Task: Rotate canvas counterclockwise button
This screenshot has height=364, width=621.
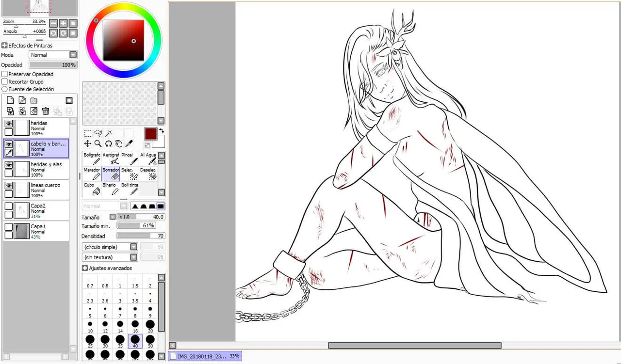Action: click(53, 33)
